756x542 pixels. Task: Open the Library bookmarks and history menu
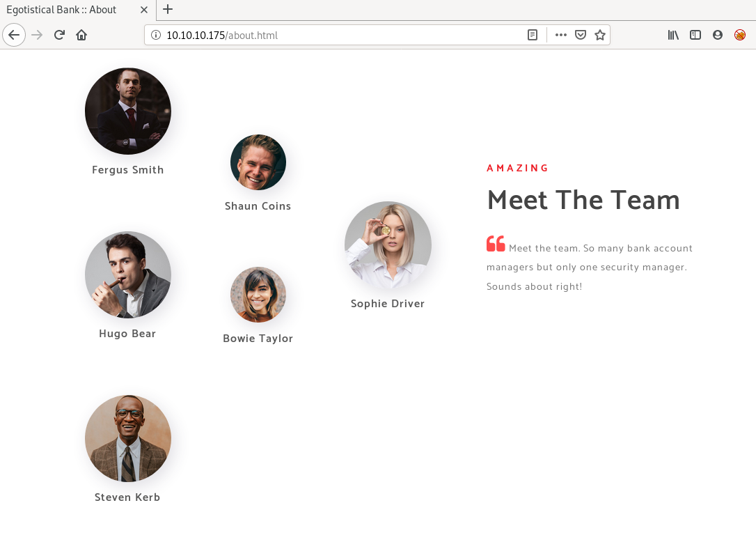[673, 35]
